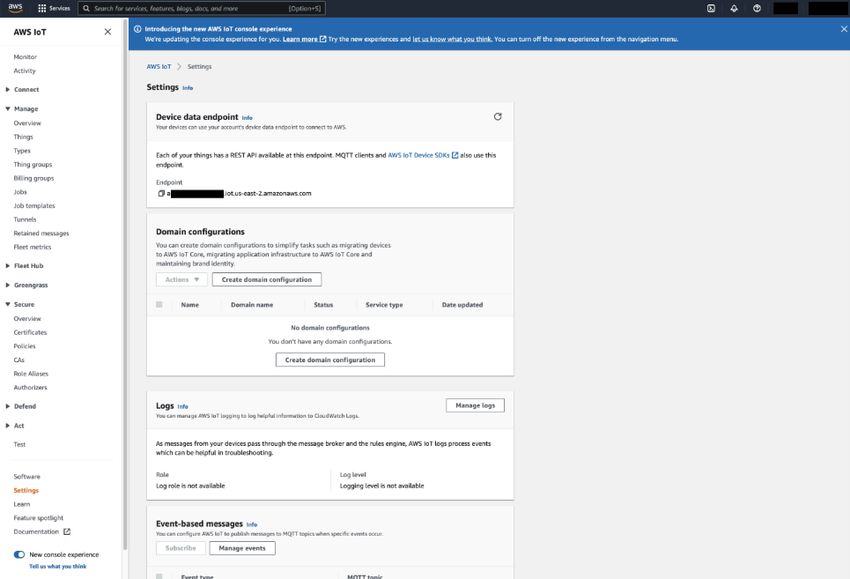The width and height of the screenshot is (850, 579).
Task: Open Fleet metrics
Action: [x=33, y=247]
